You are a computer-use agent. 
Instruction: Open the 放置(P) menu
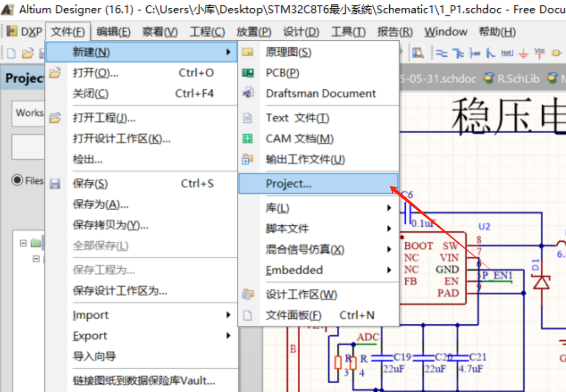[x=254, y=32]
